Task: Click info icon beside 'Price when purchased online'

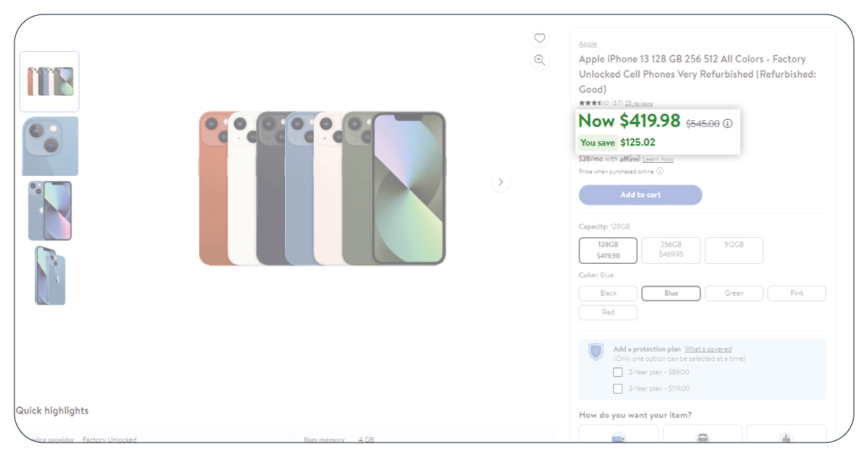Action: pos(659,172)
